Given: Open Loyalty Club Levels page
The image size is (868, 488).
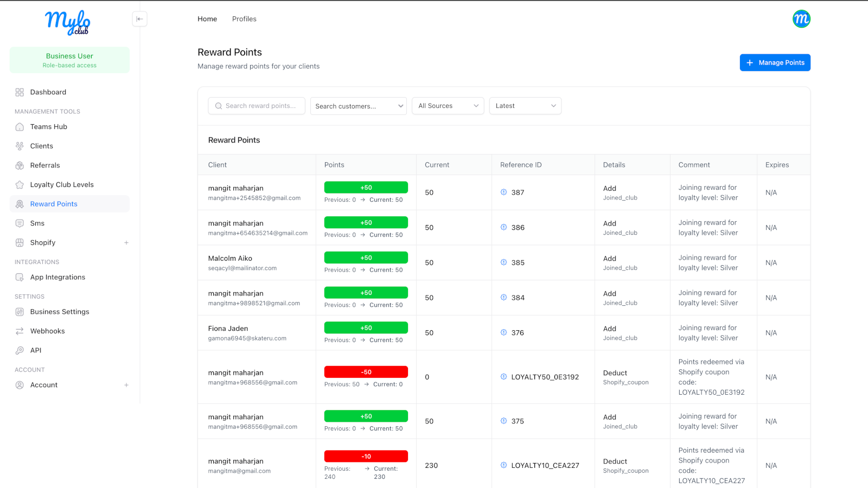Looking at the screenshot, I should [62, 185].
